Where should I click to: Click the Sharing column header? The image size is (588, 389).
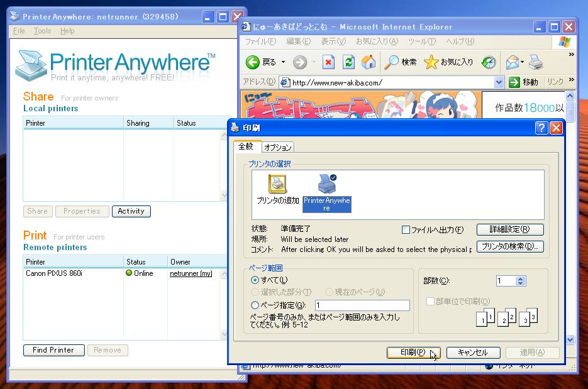click(148, 123)
